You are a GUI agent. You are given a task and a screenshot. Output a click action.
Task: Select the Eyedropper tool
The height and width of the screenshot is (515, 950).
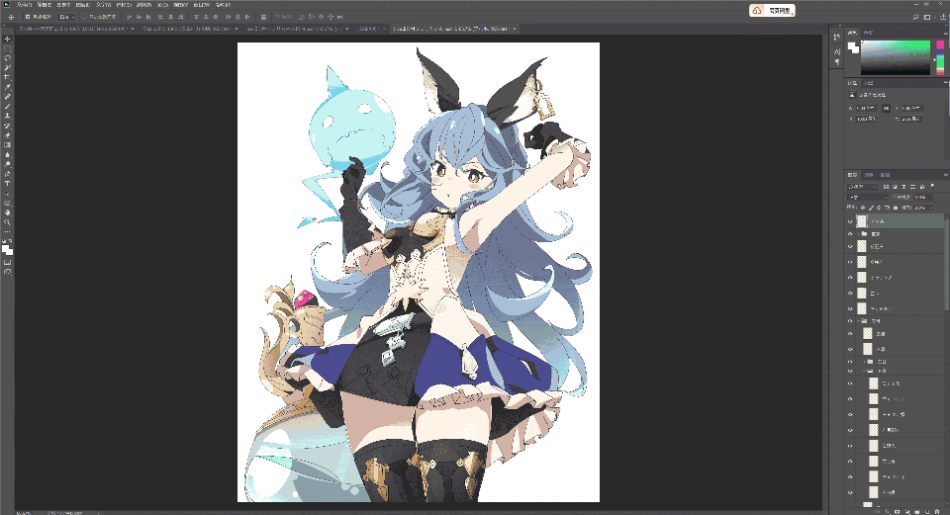[x=7, y=87]
